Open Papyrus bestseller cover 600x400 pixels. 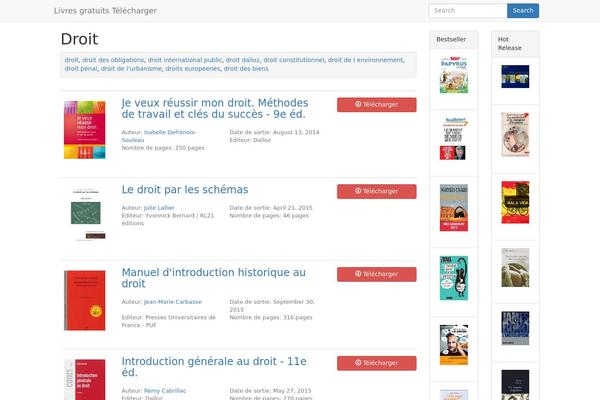pyautogui.click(x=454, y=75)
